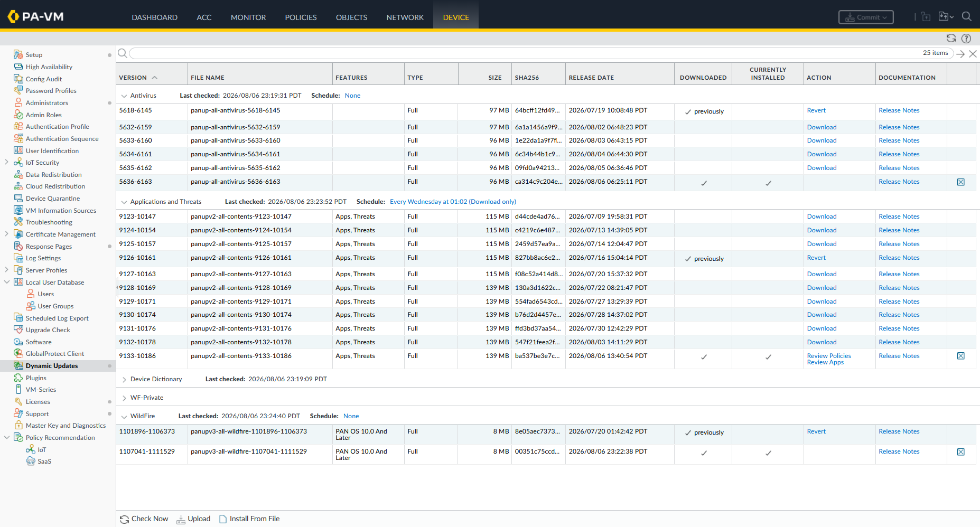Click the global search magnifier icon
Image resolution: width=980 pixels, height=527 pixels.
point(967,16)
